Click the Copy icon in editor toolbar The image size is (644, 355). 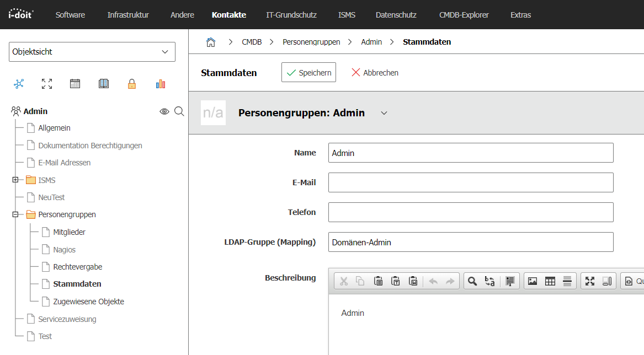coord(360,281)
